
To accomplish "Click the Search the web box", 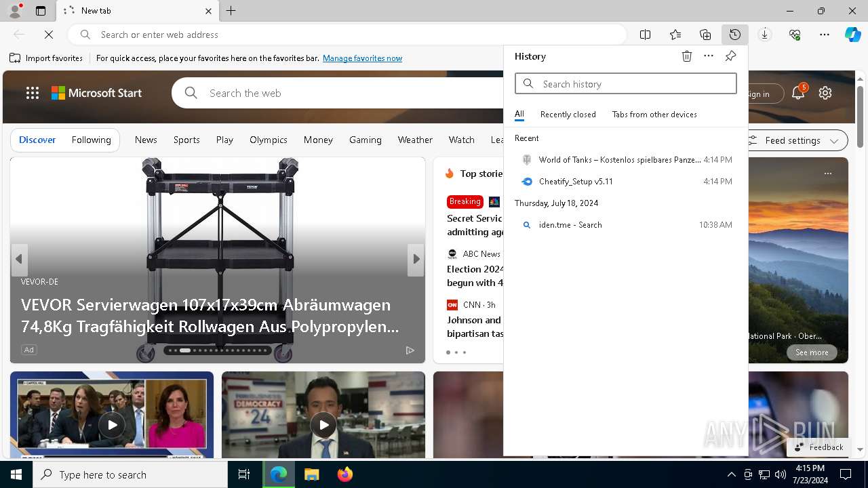I will point(339,93).
